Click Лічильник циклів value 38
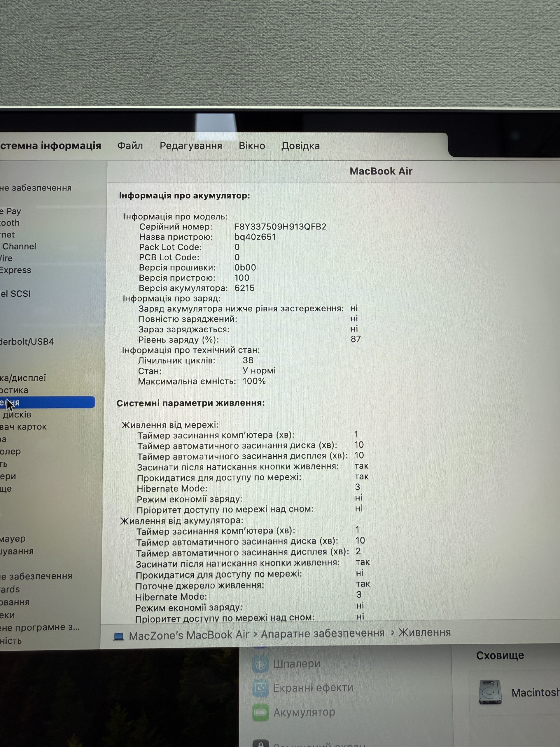560x747 pixels. (248, 360)
